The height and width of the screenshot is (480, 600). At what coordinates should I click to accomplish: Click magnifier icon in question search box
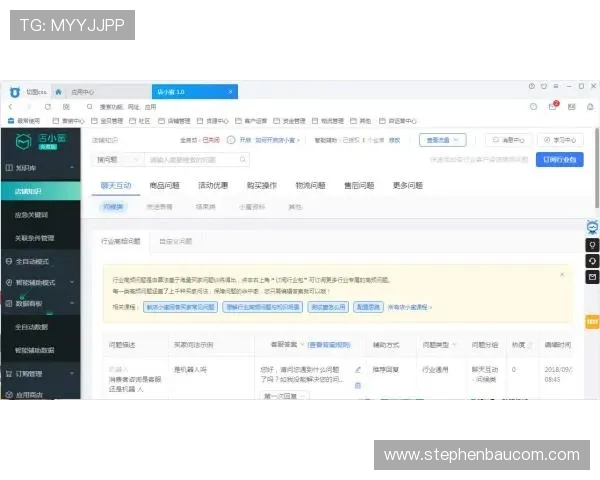243,160
